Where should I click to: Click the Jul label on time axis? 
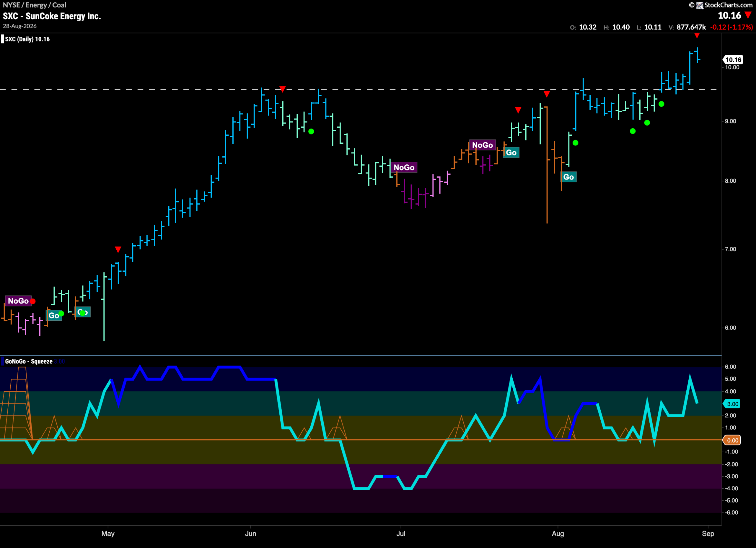point(401,534)
